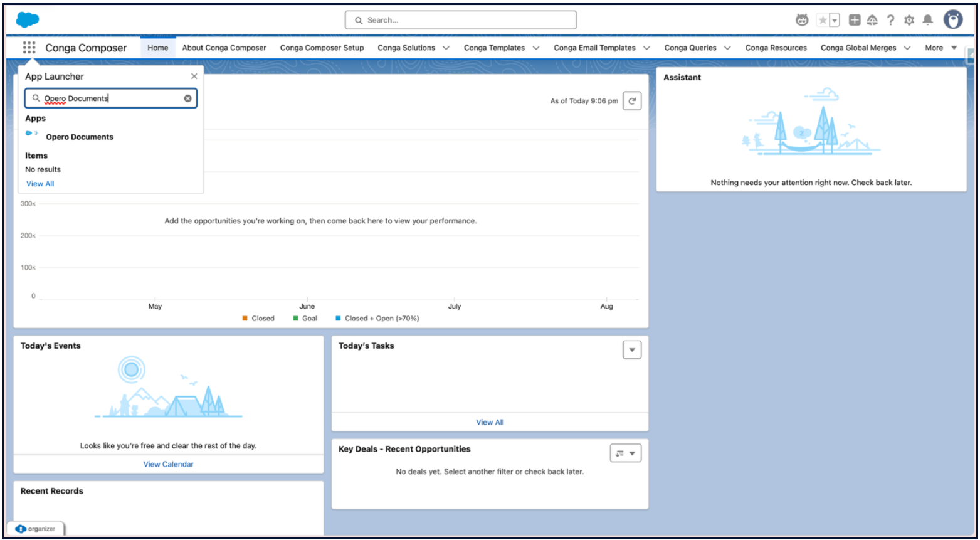Image resolution: width=980 pixels, height=540 pixels.
Task: Open Conga Templates tab
Action: click(x=494, y=48)
